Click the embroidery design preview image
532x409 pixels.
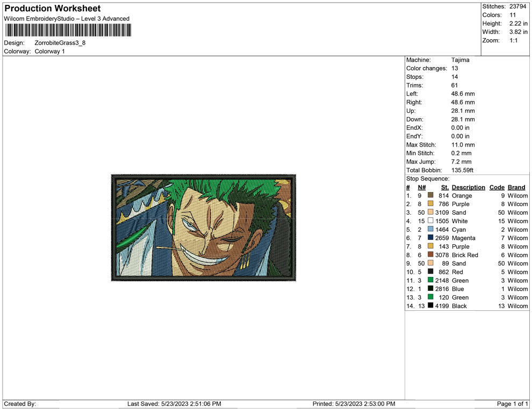pos(204,228)
